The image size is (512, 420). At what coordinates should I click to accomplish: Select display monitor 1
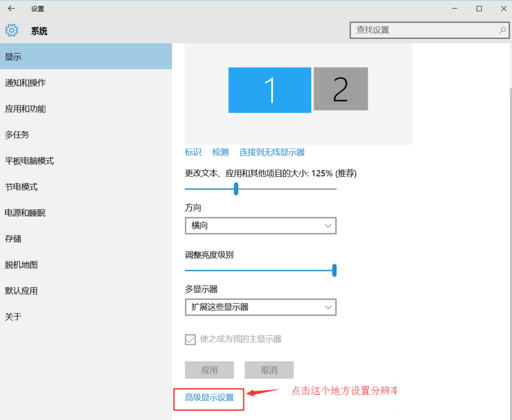pos(270,90)
